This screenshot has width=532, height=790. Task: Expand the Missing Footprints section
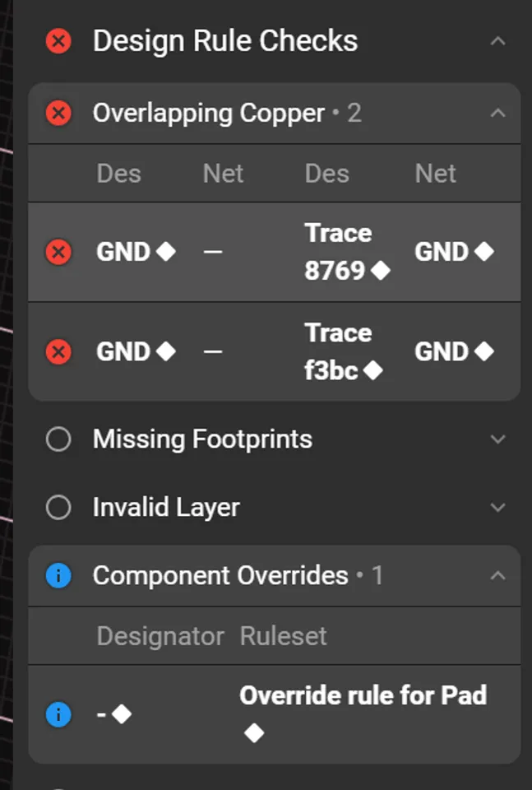pyautogui.click(x=497, y=439)
